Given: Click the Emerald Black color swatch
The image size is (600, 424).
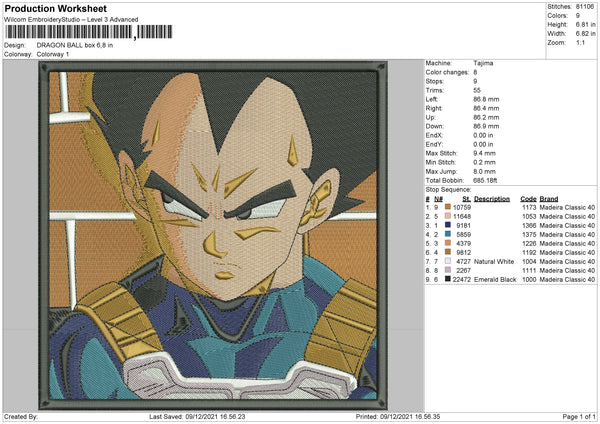Looking at the screenshot, I should (447, 279).
